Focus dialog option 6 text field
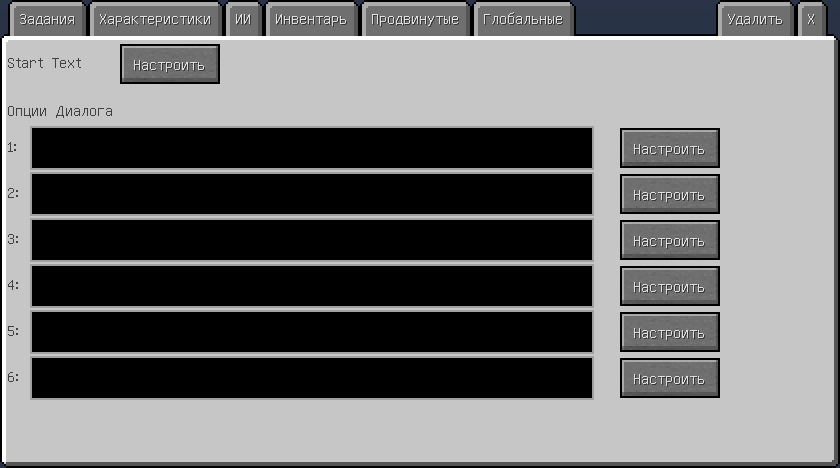This screenshot has width=840, height=468. coord(312,378)
